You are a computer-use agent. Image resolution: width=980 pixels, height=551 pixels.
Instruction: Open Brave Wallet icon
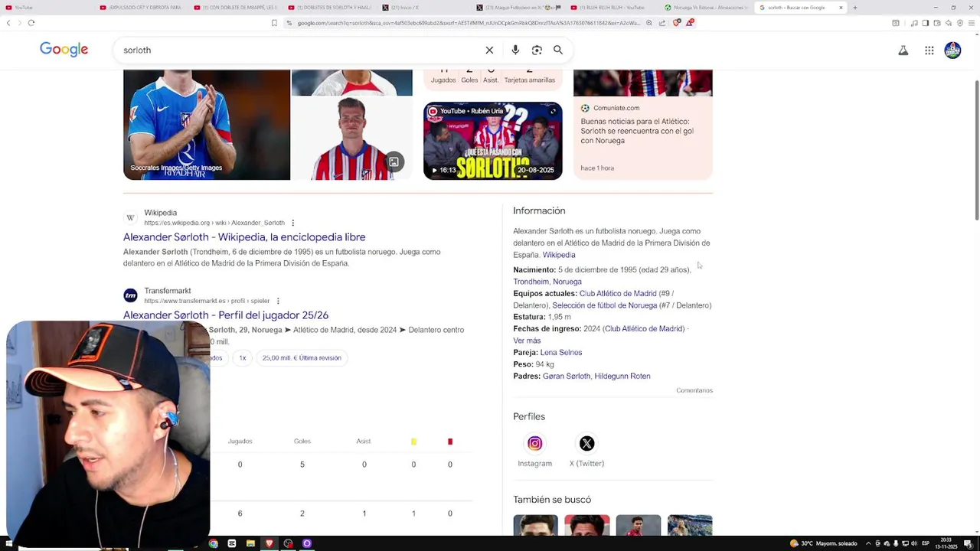936,23
